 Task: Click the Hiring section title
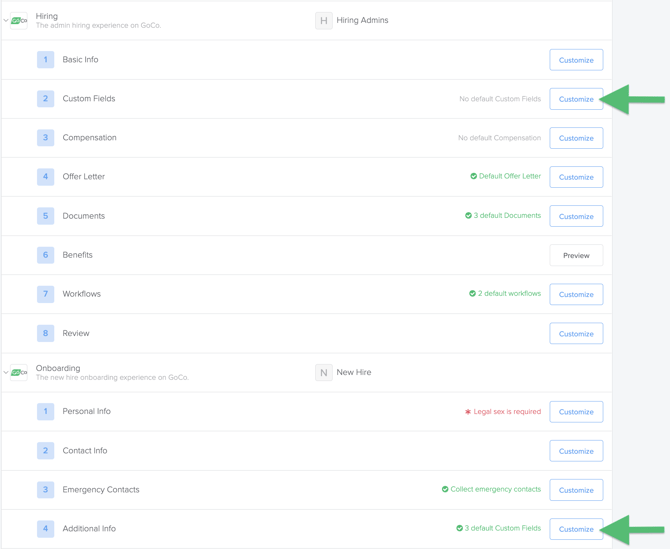coord(47,16)
